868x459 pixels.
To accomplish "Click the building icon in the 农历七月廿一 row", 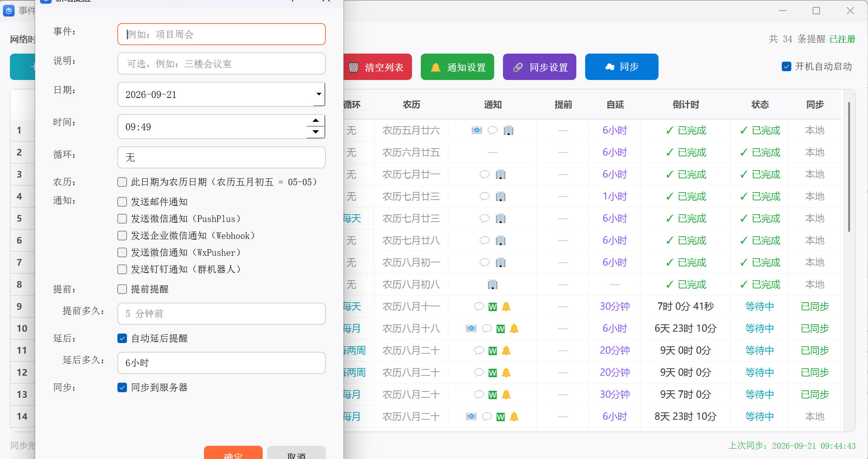I will tap(501, 174).
